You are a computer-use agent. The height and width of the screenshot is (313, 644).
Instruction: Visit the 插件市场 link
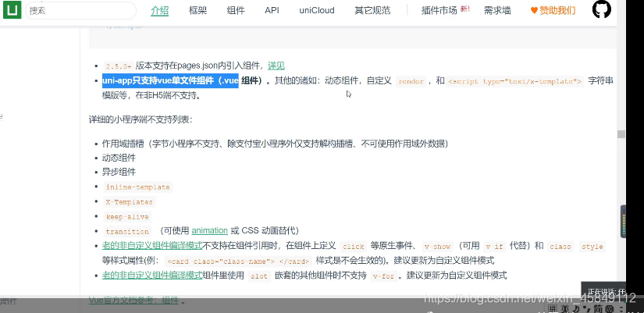439,11
